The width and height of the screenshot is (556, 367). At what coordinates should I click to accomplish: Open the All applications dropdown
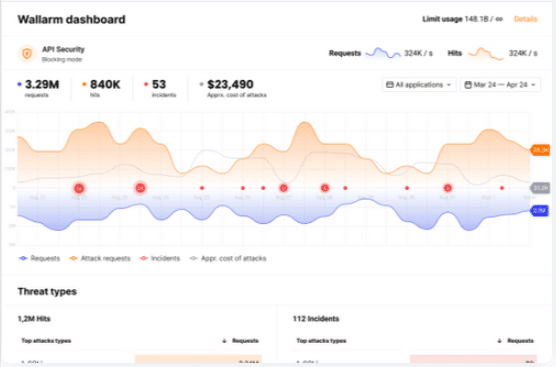point(419,85)
